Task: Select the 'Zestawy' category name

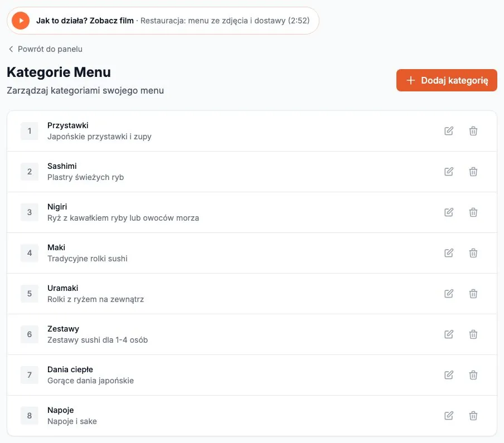Action: pos(64,329)
